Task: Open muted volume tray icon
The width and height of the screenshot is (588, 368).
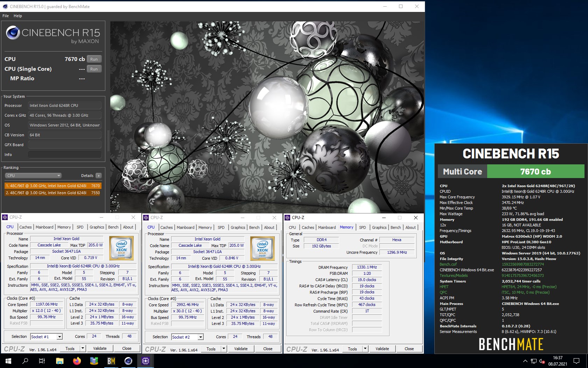Action: click(x=542, y=361)
